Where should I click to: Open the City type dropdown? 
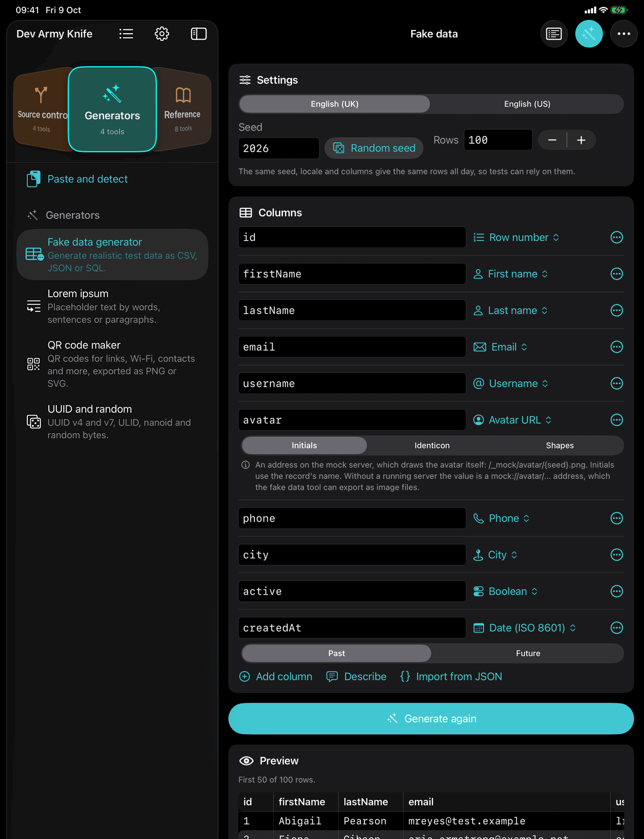(x=495, y=555)
